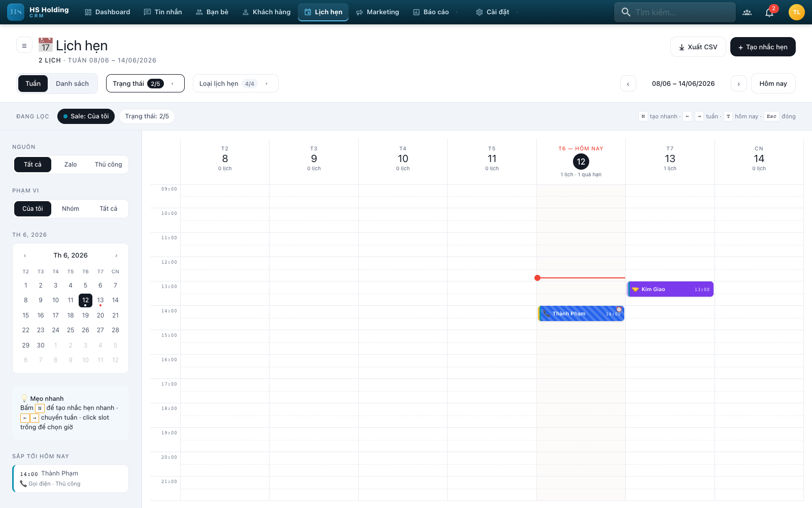Viewport: 812px width, 508px height.
Task: Select Thủ công source filter
Action: click(x=108, y=165)
